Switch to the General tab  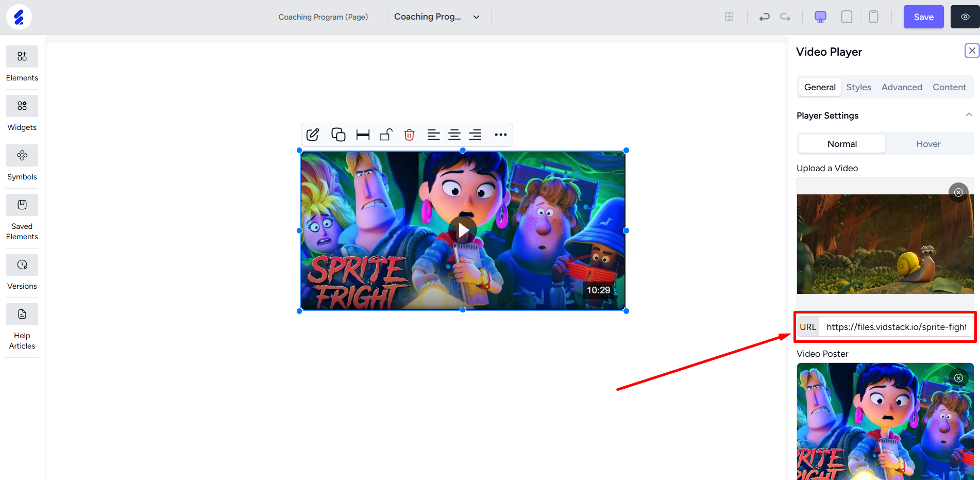tap(820, 87)
